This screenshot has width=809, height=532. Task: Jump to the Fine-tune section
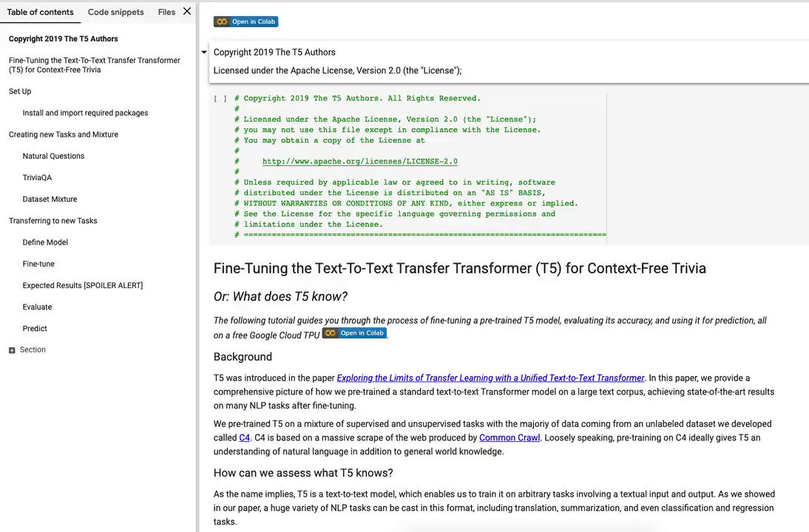38,264
